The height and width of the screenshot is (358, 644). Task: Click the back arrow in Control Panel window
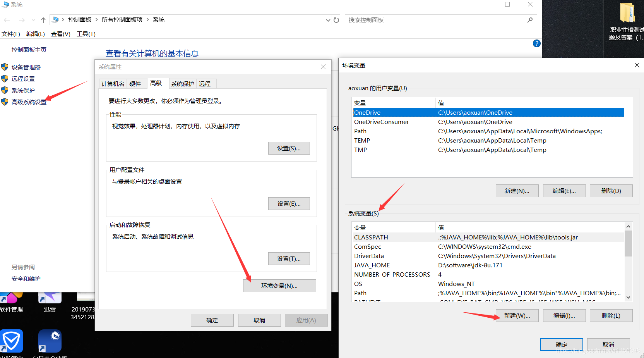pyautogui.click(x=7, y=20)
